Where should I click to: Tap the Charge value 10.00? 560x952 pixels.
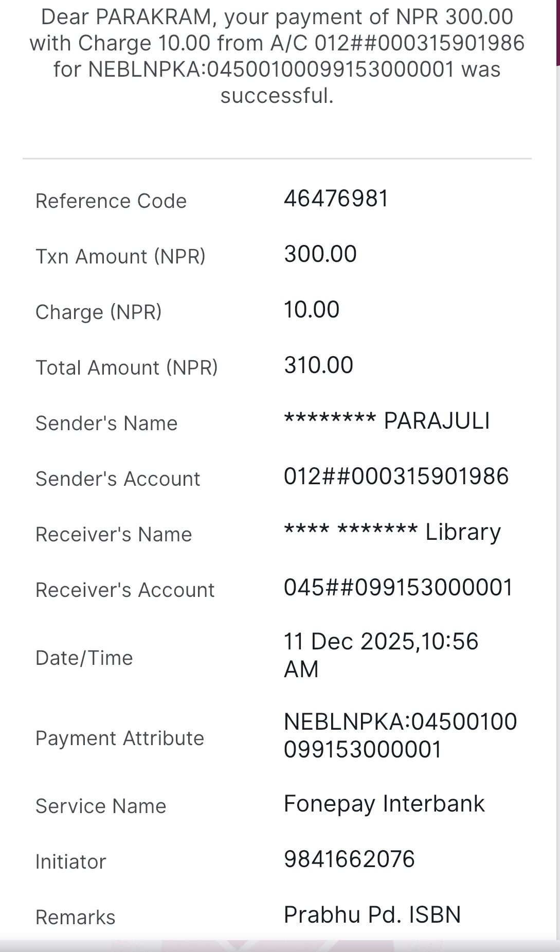click(312, 310)
